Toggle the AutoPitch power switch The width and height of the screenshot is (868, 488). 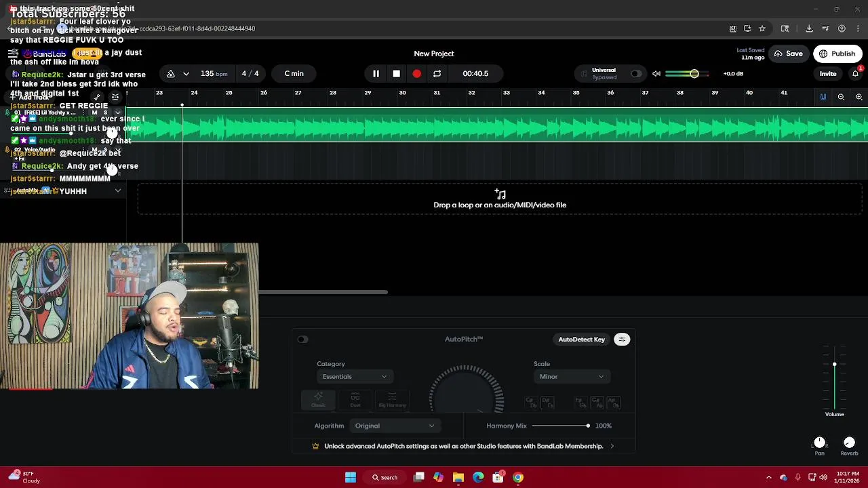[302, 340]
